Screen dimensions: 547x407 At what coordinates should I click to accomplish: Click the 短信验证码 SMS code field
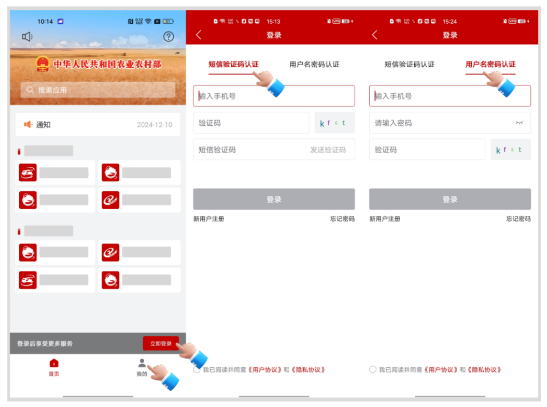274,150
